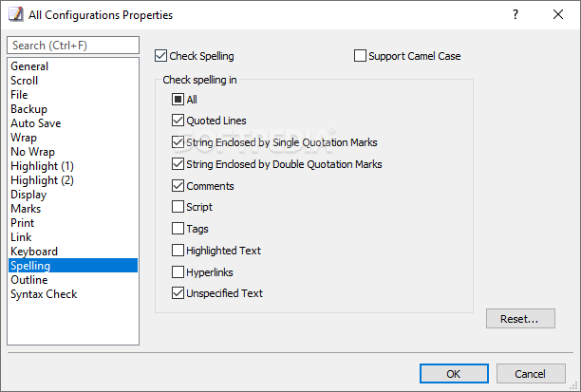
Task: Click the Reset... button
Action: click(x=520, y=319)
